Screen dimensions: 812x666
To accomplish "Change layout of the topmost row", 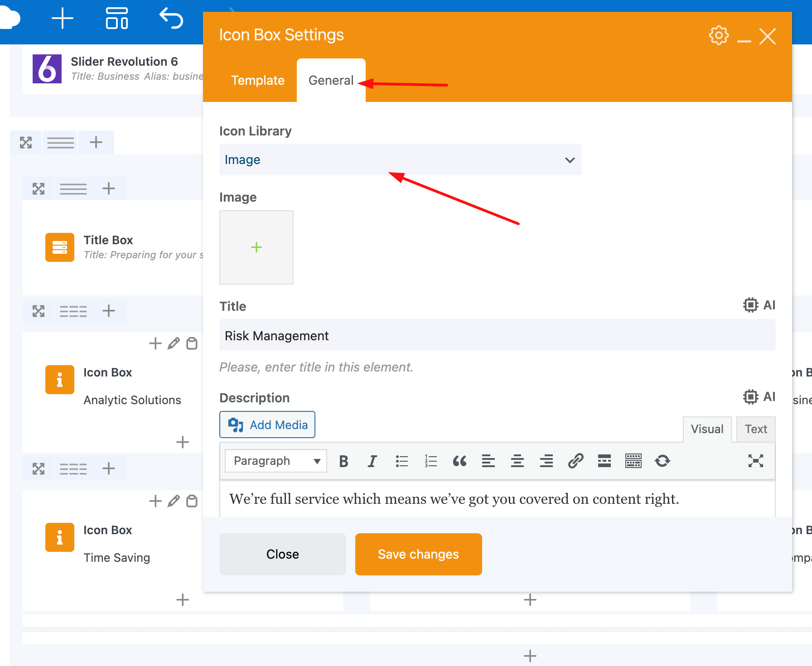I will point(61,143).
